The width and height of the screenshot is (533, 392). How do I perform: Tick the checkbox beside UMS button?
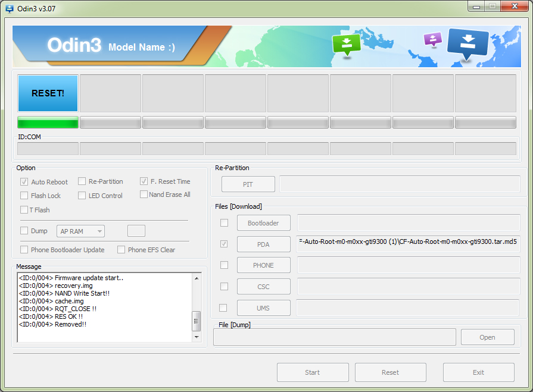[x=223, y=308]
